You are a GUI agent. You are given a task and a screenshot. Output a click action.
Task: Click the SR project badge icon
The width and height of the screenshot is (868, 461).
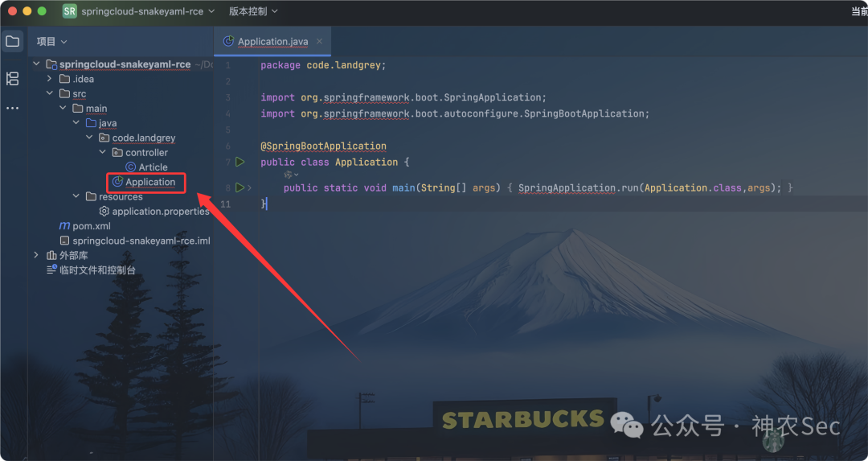click(x=70, y=11)
